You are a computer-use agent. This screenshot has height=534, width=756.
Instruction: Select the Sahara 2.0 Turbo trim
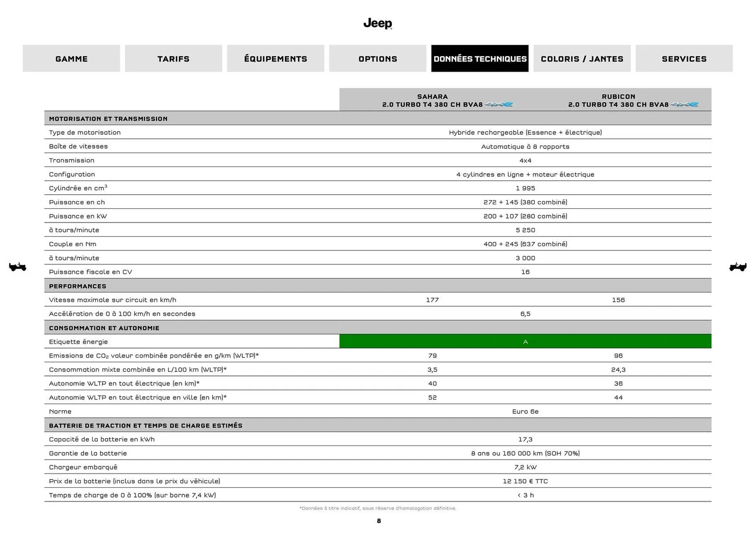(x=432, y=104)
